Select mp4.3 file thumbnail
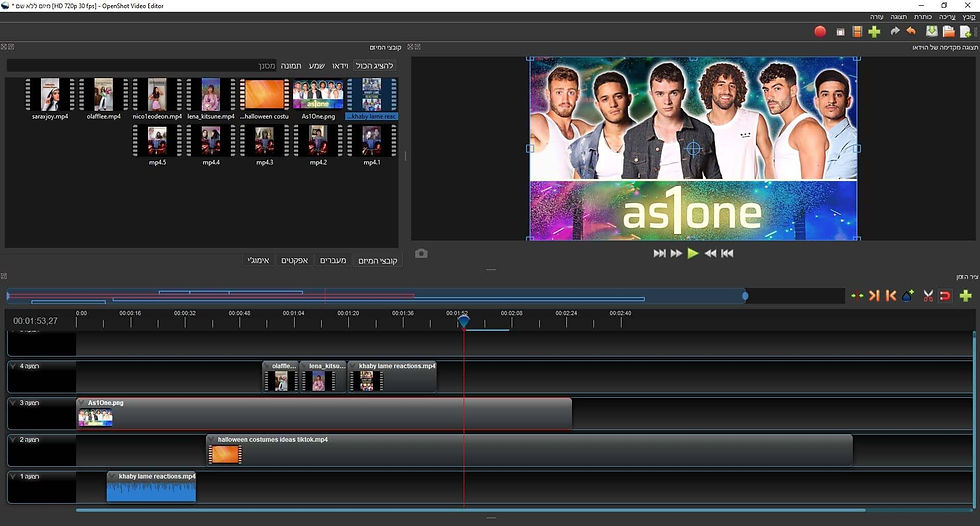 [x=264, y=140]
